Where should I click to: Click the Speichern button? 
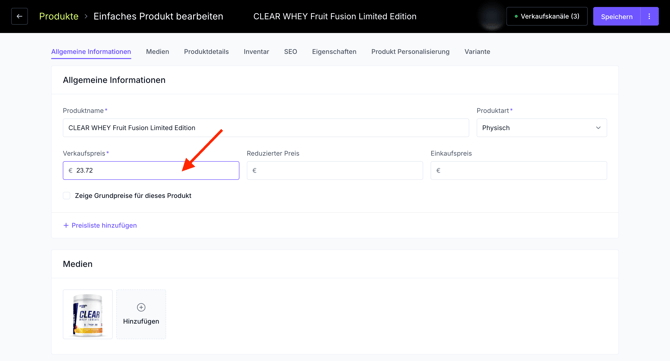[x=616, y=17]
